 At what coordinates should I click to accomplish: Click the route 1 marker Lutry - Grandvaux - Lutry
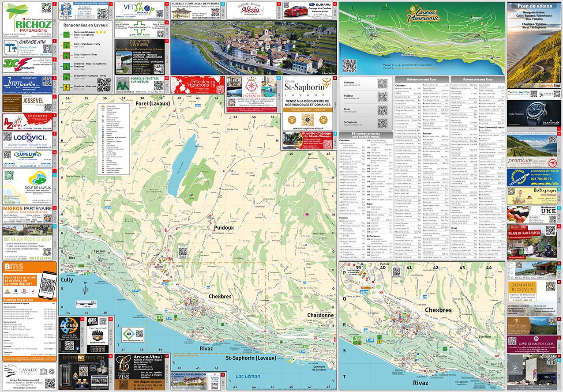(x=65, y=45)
